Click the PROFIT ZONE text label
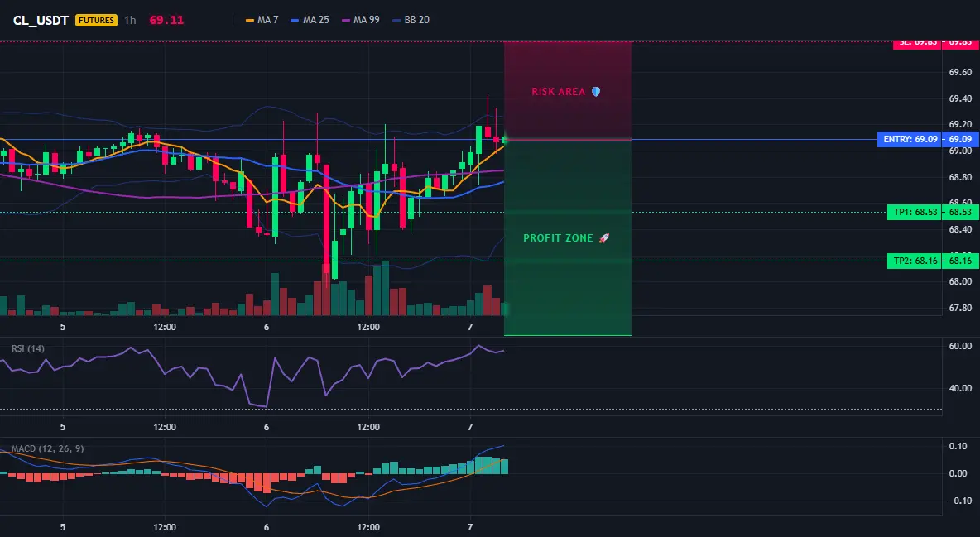Image resolution: width=980 pixels, height=537 pixels. click(x=558, y=238)
